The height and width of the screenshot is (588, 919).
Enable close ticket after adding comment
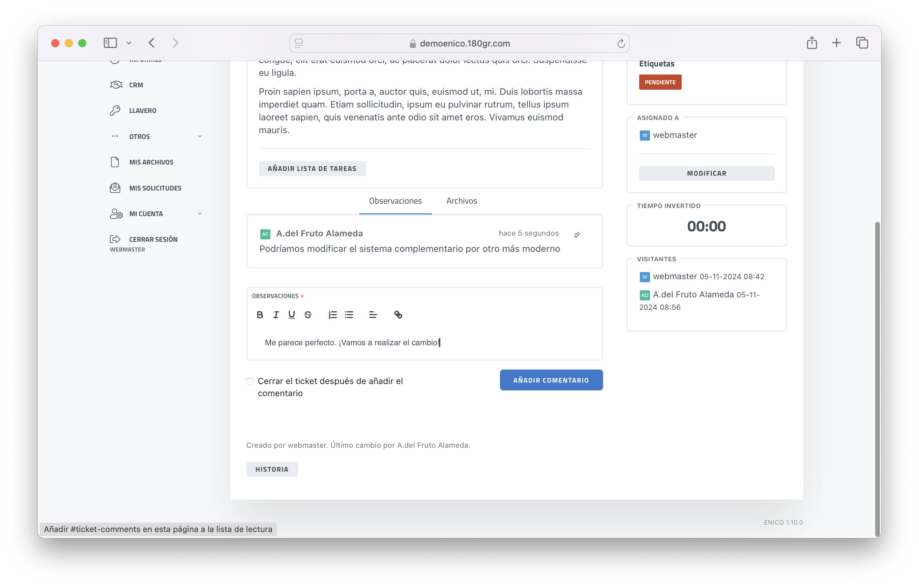pos(250,381)
